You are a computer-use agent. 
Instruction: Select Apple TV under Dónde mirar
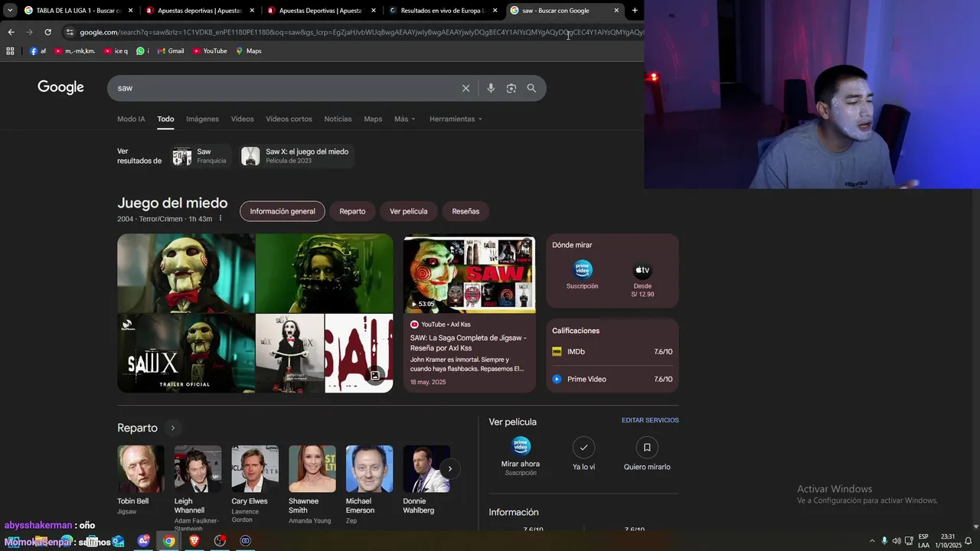pyautogui.click(x=642, y=279)
